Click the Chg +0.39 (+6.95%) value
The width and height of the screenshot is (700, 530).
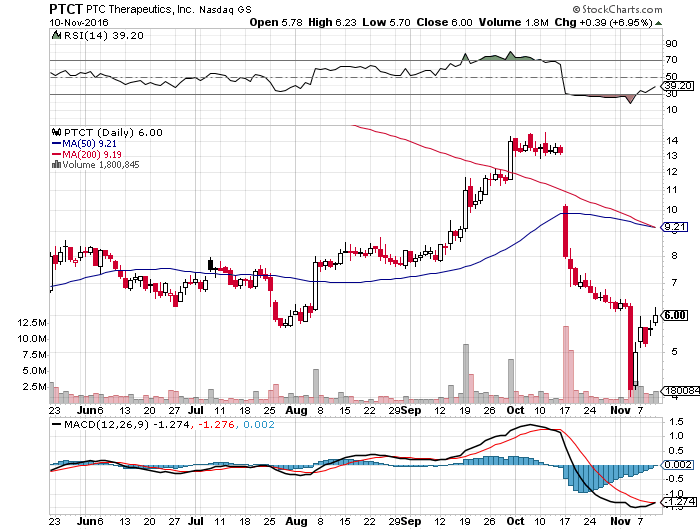[604, 22]
